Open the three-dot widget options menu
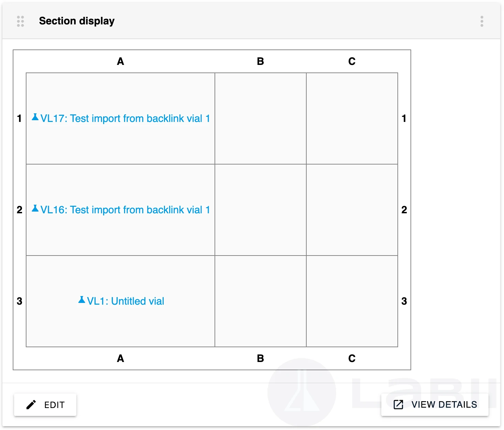This screenshot has width=504, height=430. pos(482,21)
